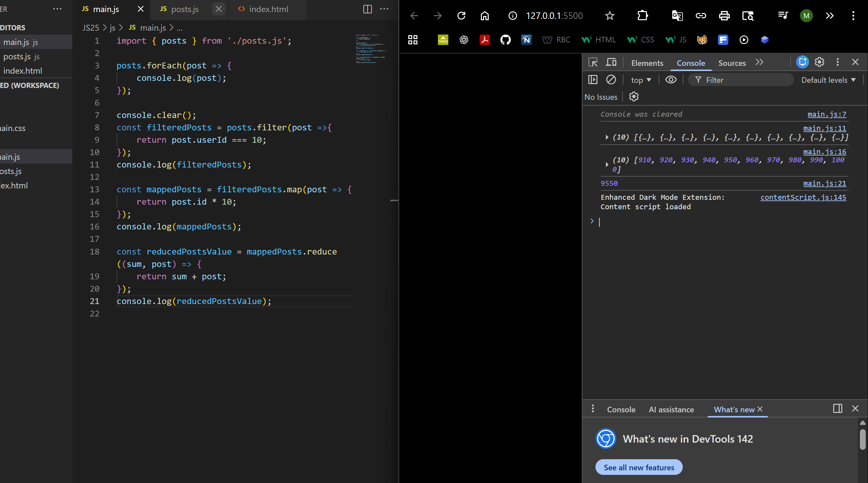Reload the page
The height and width of the screenshot is (483, 868).
461,16
